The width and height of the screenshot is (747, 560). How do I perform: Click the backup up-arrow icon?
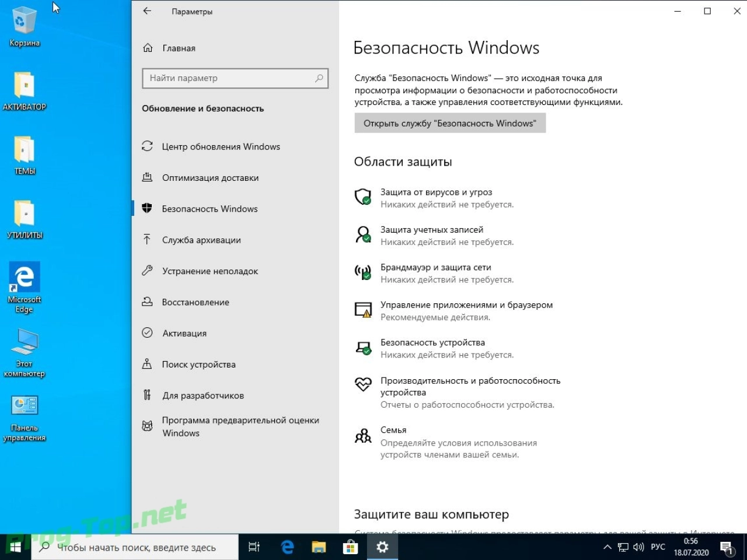[147, 240]
